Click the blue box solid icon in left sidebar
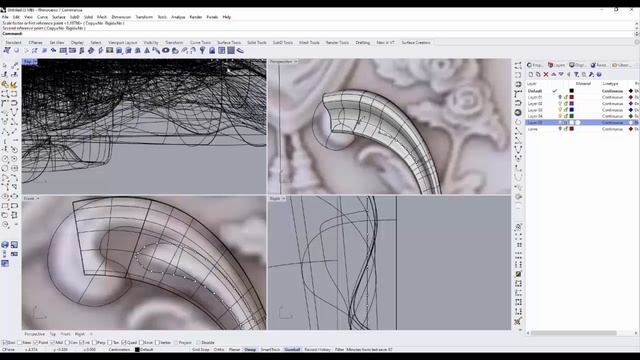 coord(5,244)
